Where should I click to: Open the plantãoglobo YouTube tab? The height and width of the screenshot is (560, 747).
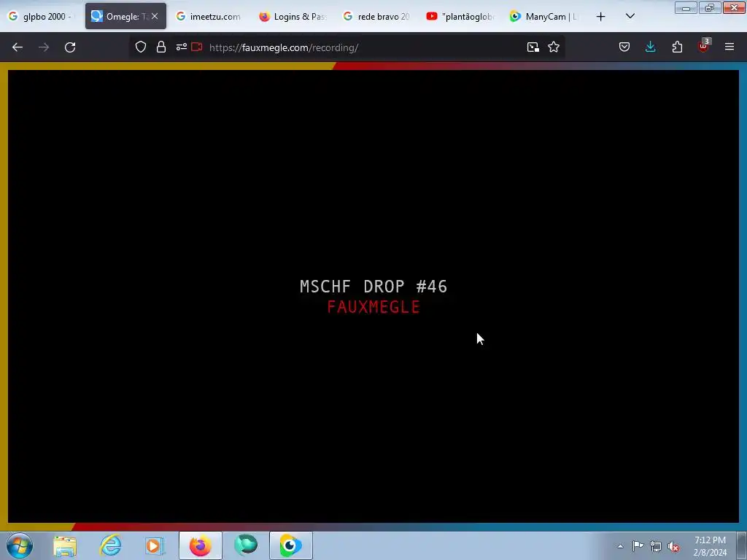point(460,16)
